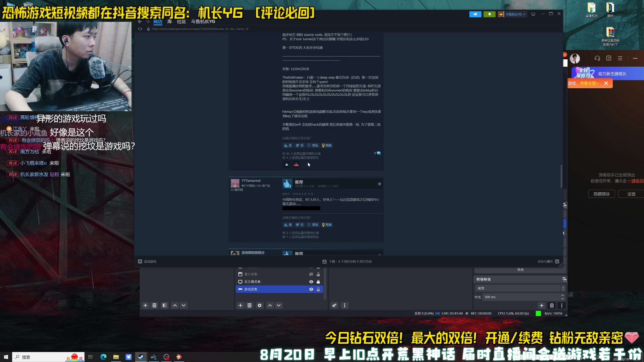This screenshot has height=362, width=644.
Task: Move scene up in OBS scenes toolbar
Action: click(x=175, y=305)
